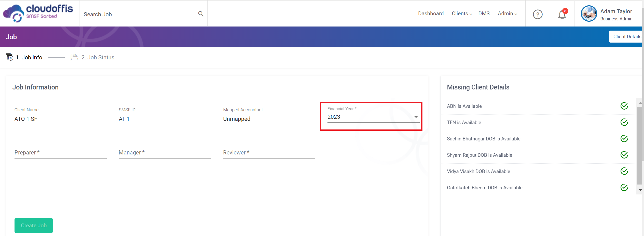Focus the Preparer field
This screenshot has width=644, height=236.
point(60,153)
